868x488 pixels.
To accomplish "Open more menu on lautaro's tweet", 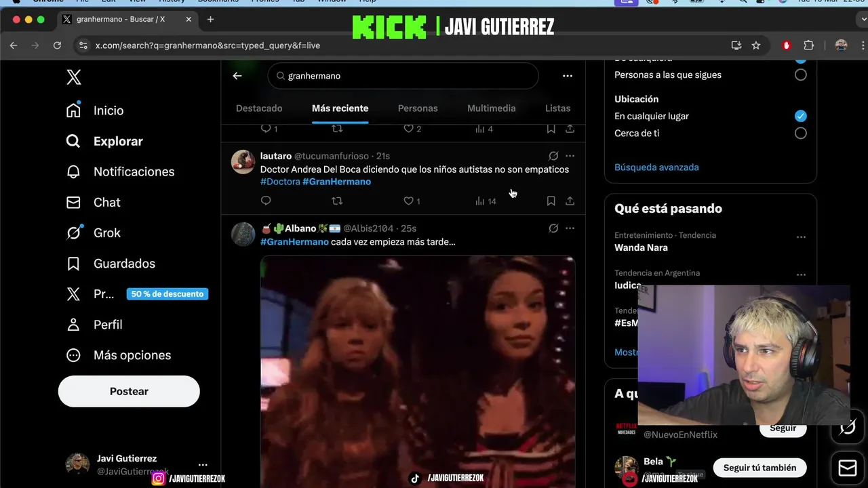I will click(570, 156).
